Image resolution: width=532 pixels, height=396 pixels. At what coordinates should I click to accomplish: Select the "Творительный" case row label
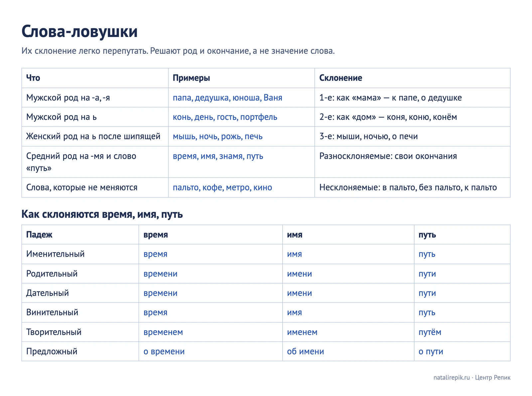coord(54,332)
